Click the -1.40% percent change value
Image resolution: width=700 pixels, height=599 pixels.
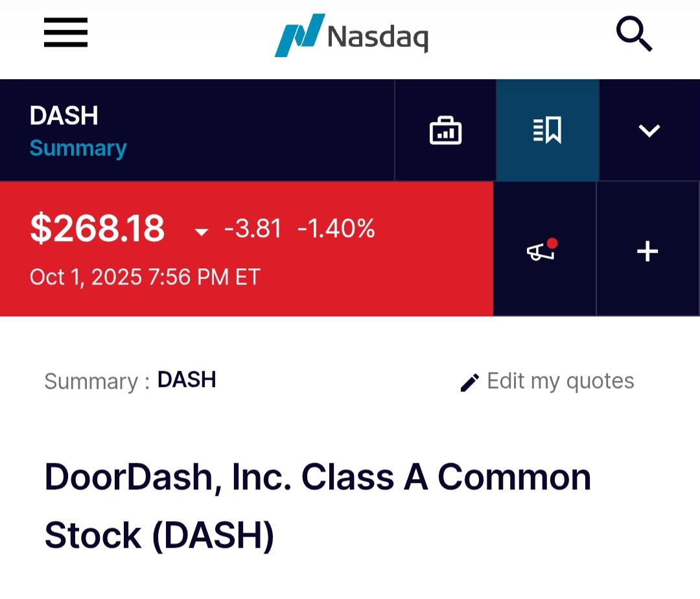point(336,229)
